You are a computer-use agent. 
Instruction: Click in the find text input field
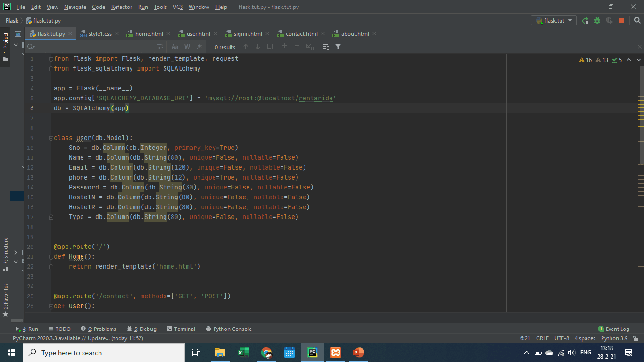[x=96, y=47]
